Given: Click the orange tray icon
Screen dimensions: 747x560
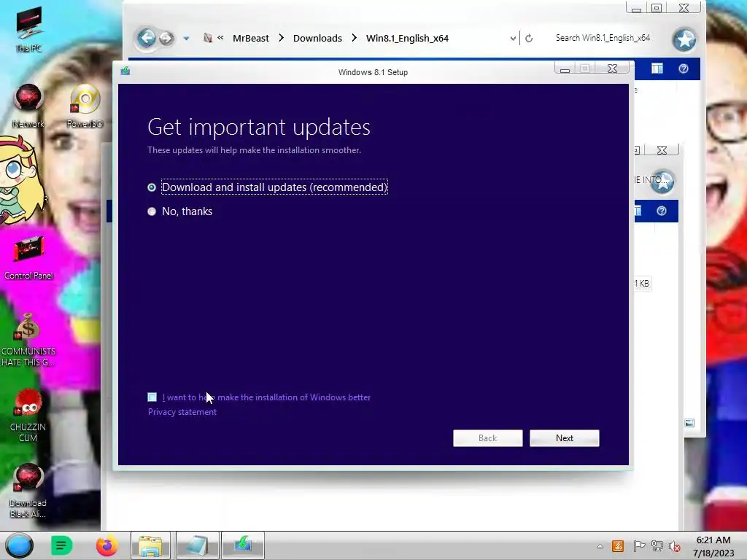Looking at the screenshot, I should click(618, 546).
